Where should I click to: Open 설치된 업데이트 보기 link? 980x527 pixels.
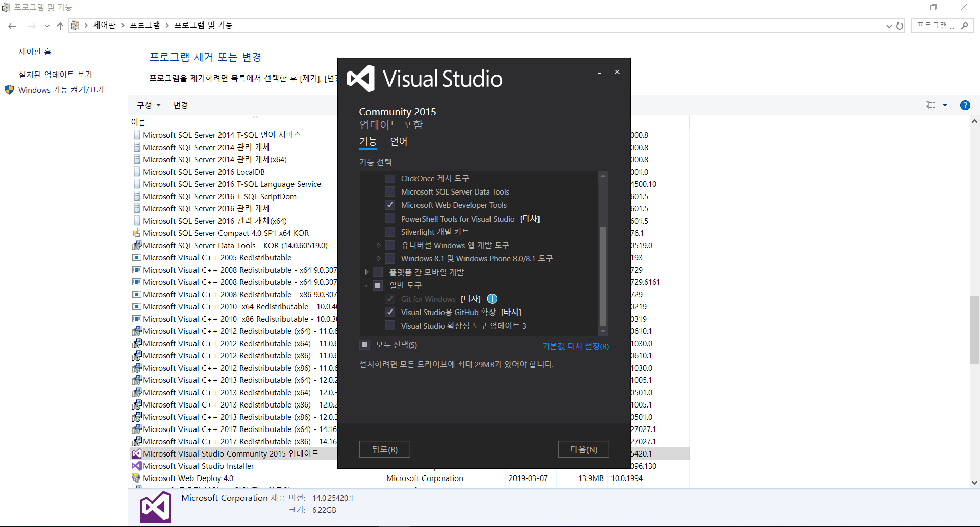coord(55,75)
